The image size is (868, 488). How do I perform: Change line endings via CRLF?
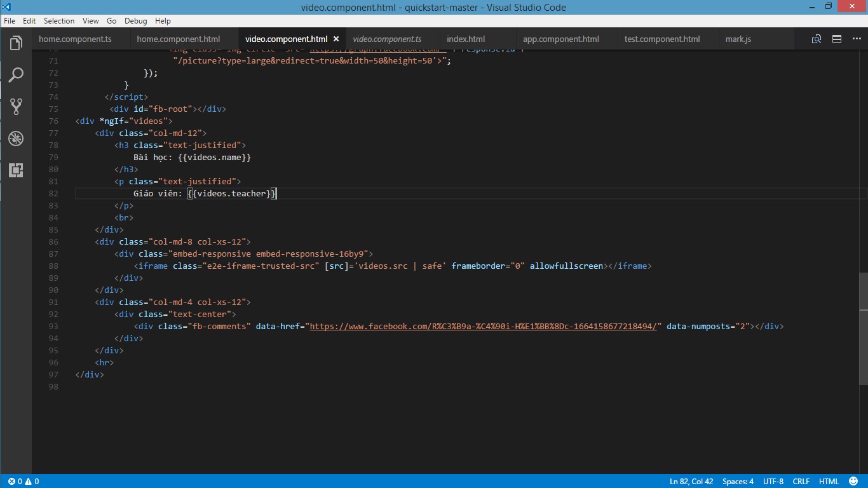[x=801, y=482]
